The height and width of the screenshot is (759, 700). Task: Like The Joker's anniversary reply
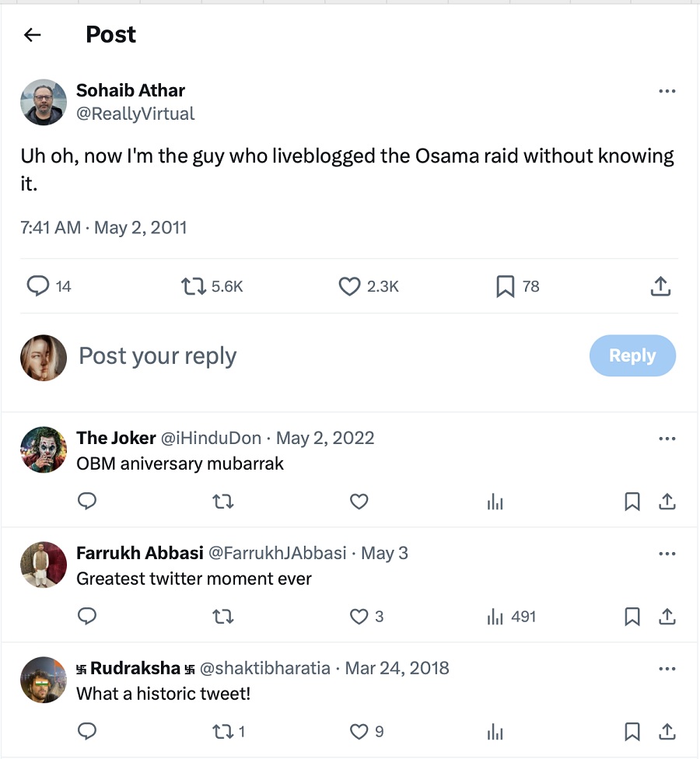(x=359, y=502)
